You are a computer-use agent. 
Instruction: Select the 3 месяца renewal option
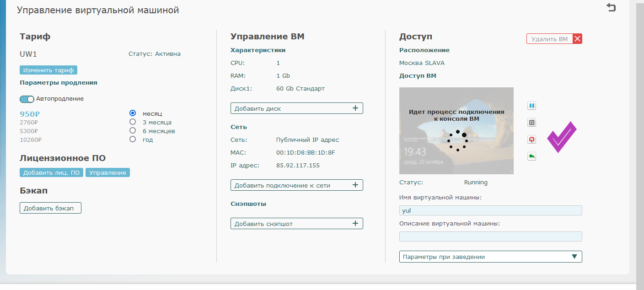[x=133, y=122]
